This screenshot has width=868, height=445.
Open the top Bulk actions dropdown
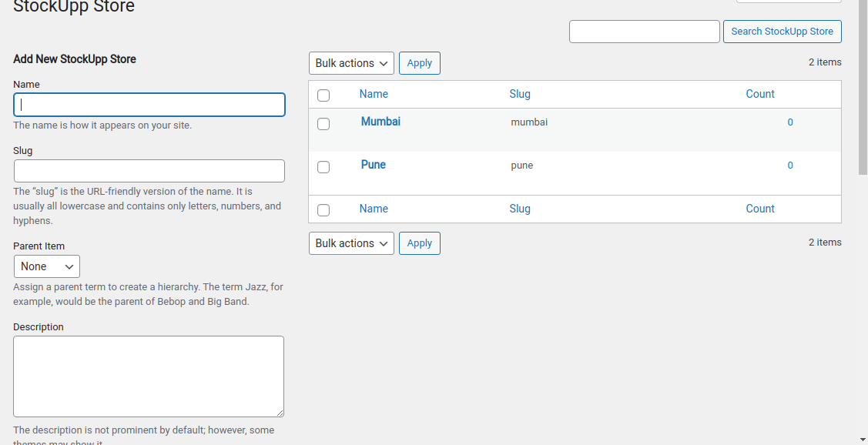pyautogui.click(x=351, y=63)
